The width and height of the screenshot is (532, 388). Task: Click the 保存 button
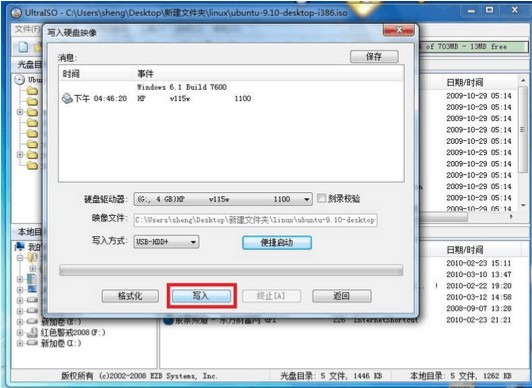(x=374, y=57)
